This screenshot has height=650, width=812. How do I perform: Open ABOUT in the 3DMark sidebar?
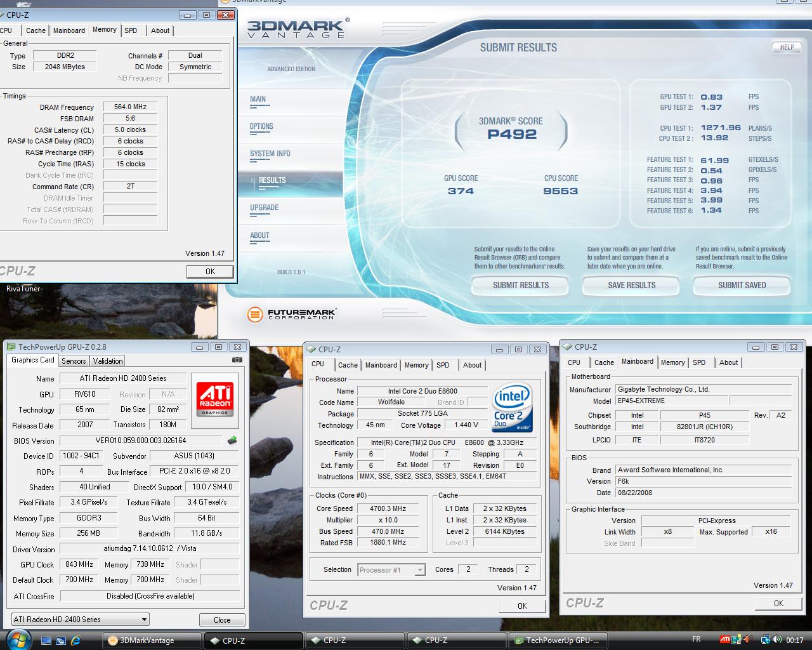point(259,235)
